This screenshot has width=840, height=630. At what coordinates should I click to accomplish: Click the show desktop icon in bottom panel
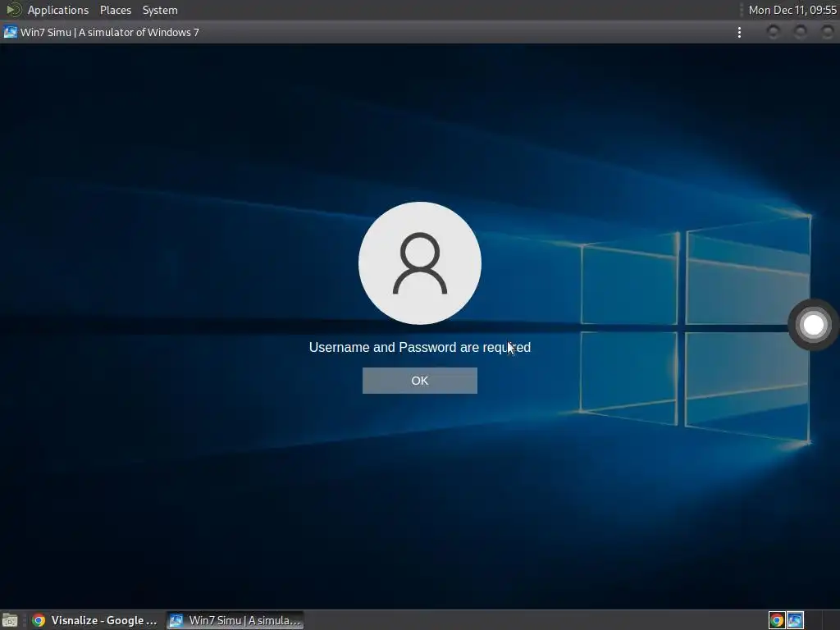click(x=10, y=620)
